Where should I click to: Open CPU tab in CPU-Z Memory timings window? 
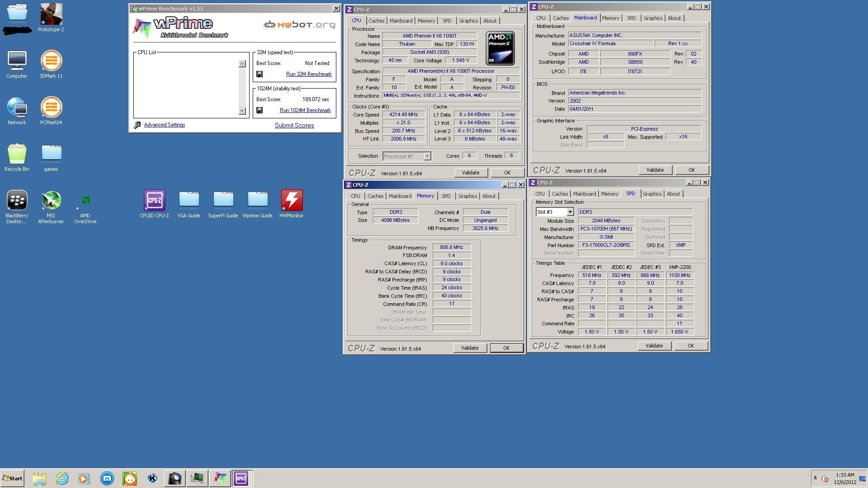pos(355,196)
